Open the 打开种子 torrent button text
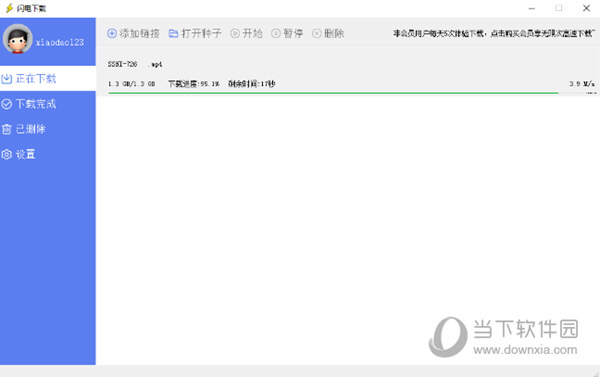Screen dimensions: 600x377 (x=201, y=33)
